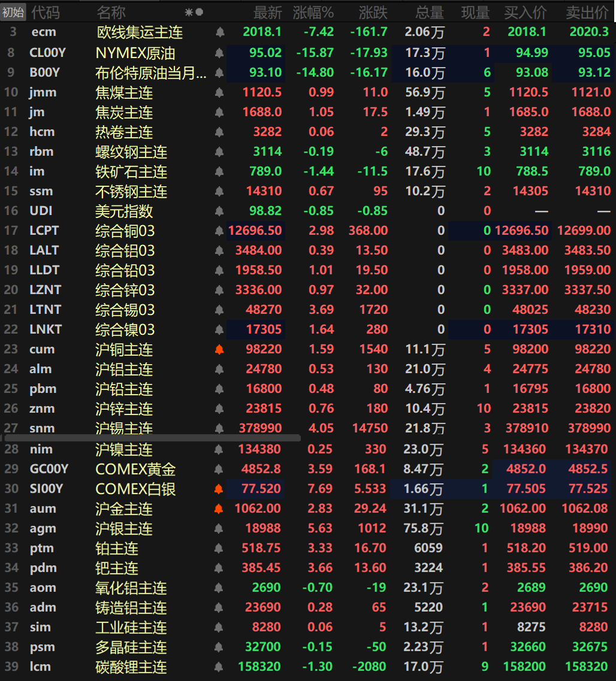Click the asterisk icon in the header row
This screenshot has height=681, width=616.
tap(190, 11)
